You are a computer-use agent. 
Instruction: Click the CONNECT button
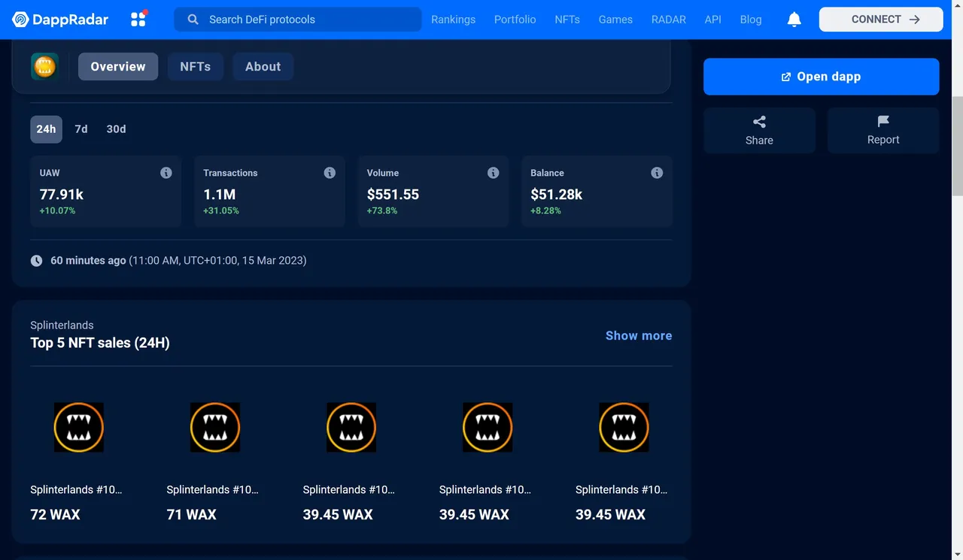click(x=881, y=20)
